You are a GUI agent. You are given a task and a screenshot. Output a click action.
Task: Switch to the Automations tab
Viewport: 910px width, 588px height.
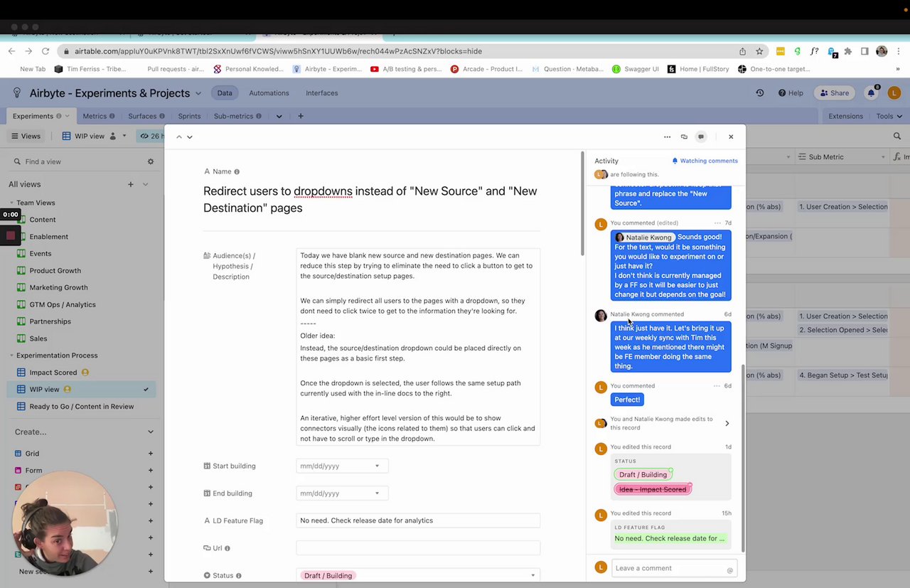coord(269,93)
